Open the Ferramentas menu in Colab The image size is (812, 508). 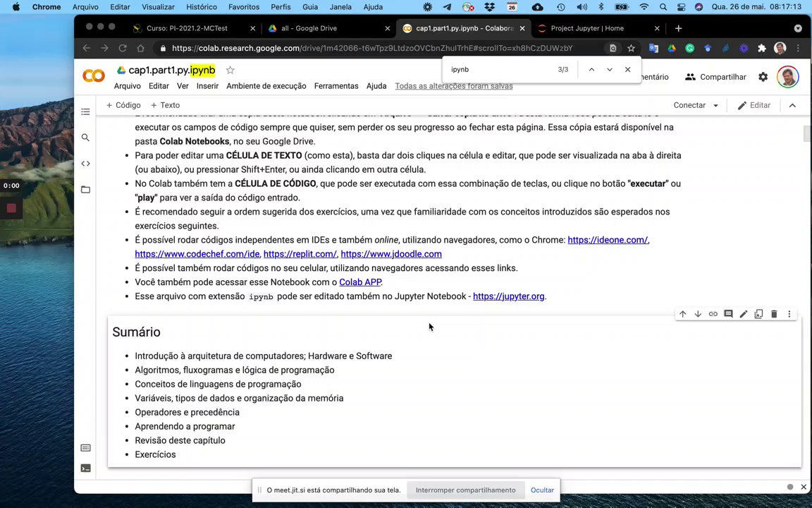[x=336, y=86]
